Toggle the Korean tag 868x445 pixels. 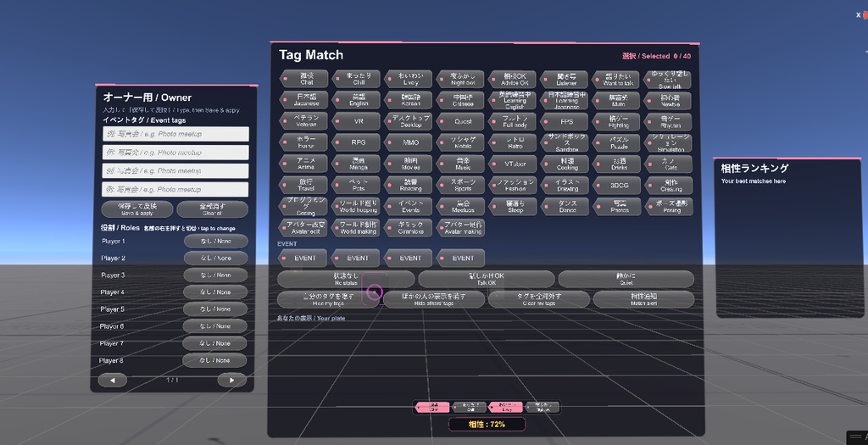click(x=408, y=100)
